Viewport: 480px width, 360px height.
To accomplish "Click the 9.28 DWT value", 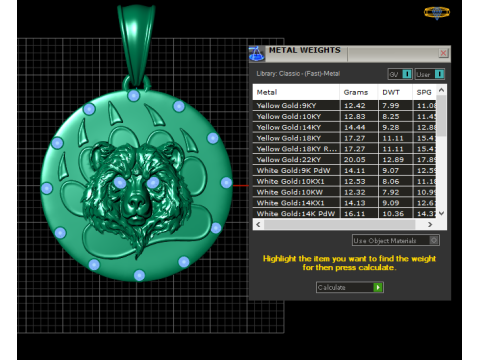I will point(391,127).
